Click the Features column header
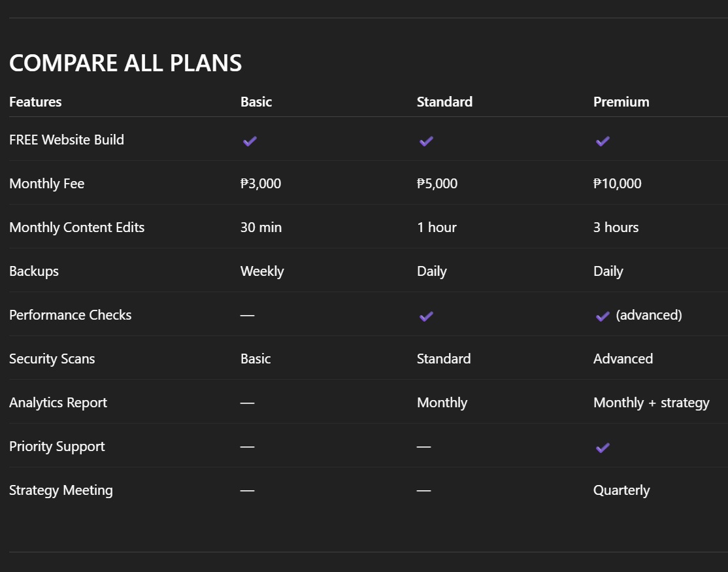This screenshot has width=728, height=572. (35, 102)
